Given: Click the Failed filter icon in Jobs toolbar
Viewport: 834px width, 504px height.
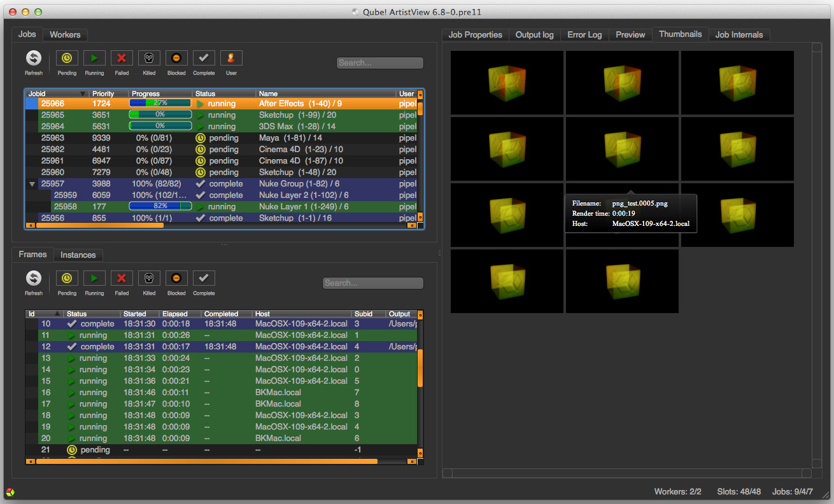Looking at the screenshot, I should coord(122,59).
